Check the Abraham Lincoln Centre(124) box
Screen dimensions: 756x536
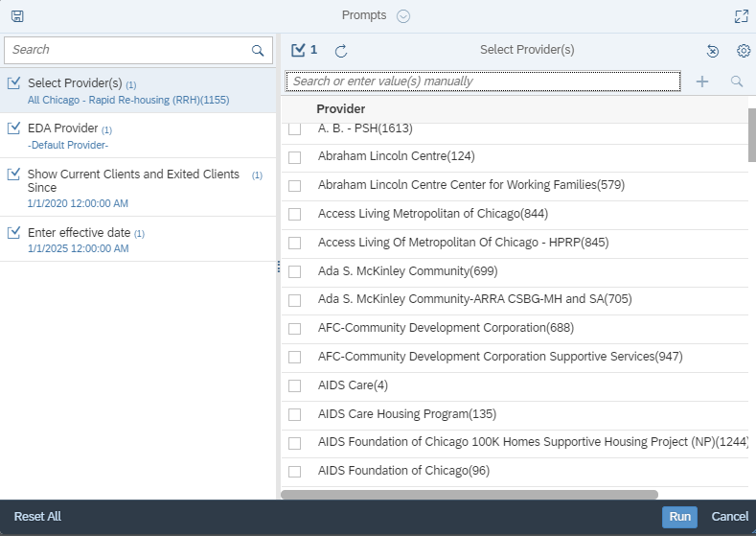[x=294, y=157]
